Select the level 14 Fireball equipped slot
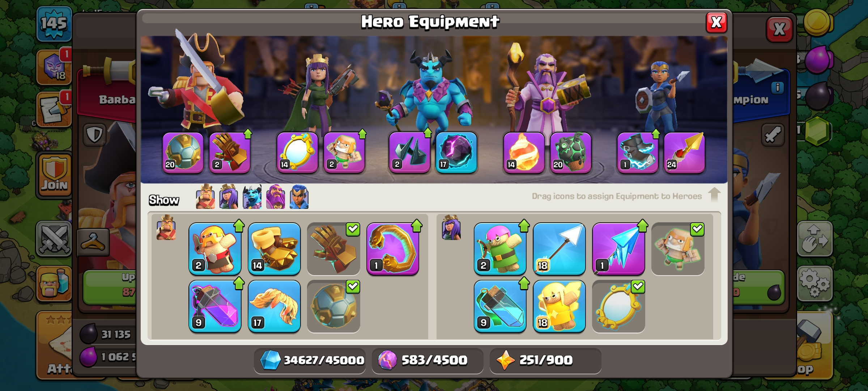Viewport: 868px width, 391px height. (x=524, y=152)
